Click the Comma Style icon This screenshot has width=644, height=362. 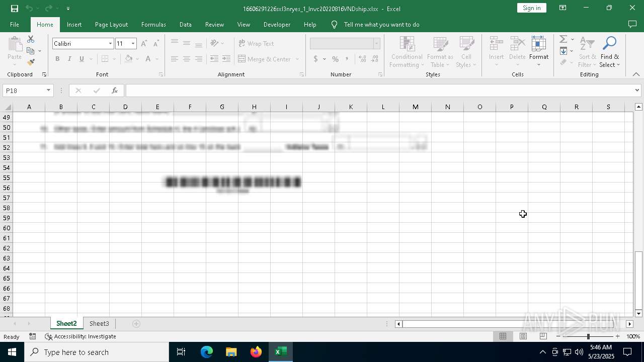pyautogui.click(x=347, y=59)
